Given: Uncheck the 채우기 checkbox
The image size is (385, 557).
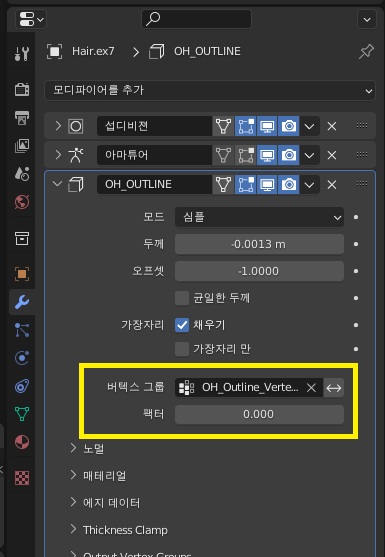Looking at the screenshot, I should (x=182, y=325).
